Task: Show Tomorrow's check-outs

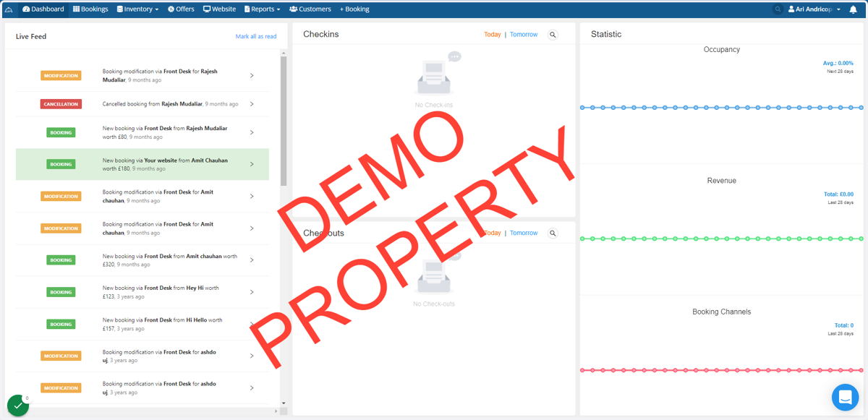Action: [524, 233]
